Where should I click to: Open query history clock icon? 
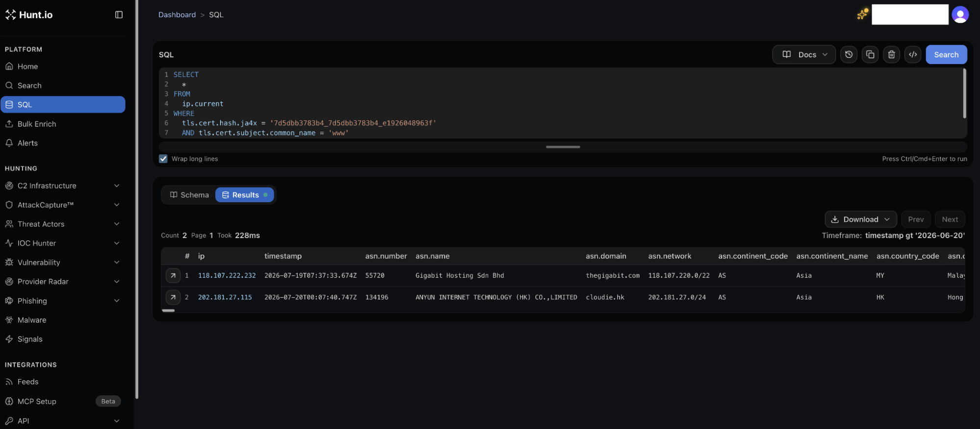point(849,54)
